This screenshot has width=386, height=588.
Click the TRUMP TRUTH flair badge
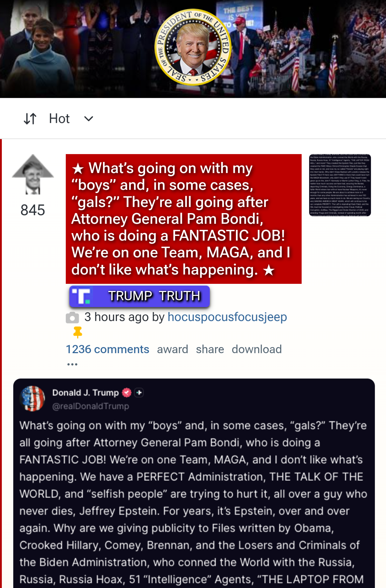point(139,296)
